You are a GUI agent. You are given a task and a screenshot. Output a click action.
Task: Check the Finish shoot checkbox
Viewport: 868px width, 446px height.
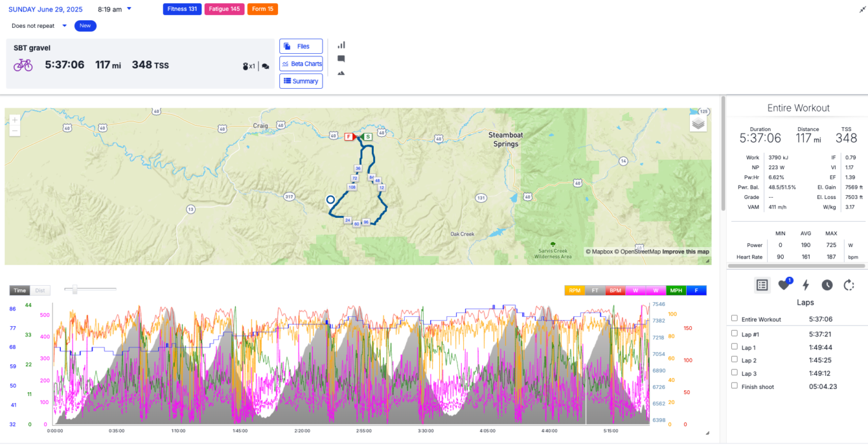tap(734, 386)
